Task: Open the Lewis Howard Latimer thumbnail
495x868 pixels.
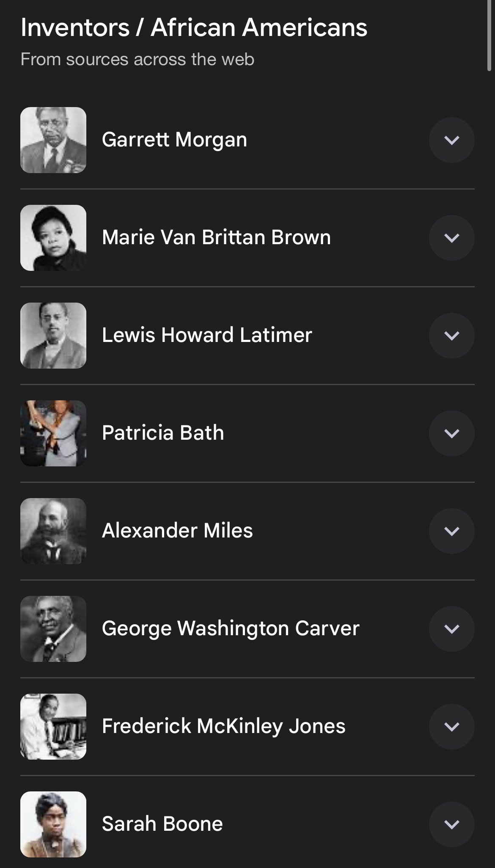Action: click(x=53, y=336)
